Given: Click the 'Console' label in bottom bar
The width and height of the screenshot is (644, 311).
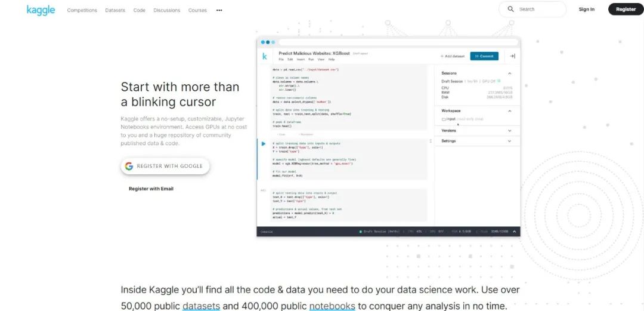Looking at the screenshot, I should click(x=267, y=232).
